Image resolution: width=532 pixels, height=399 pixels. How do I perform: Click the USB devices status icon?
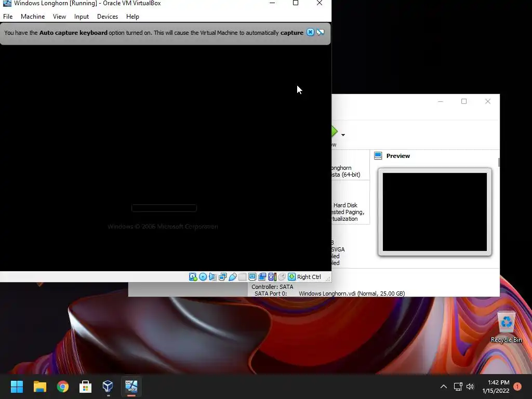coord(232,277)
